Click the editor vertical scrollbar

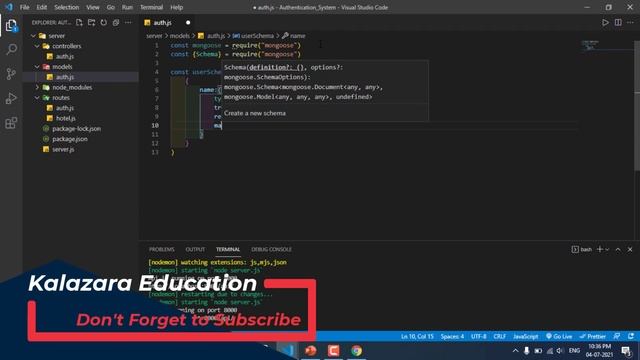(637, 105)
